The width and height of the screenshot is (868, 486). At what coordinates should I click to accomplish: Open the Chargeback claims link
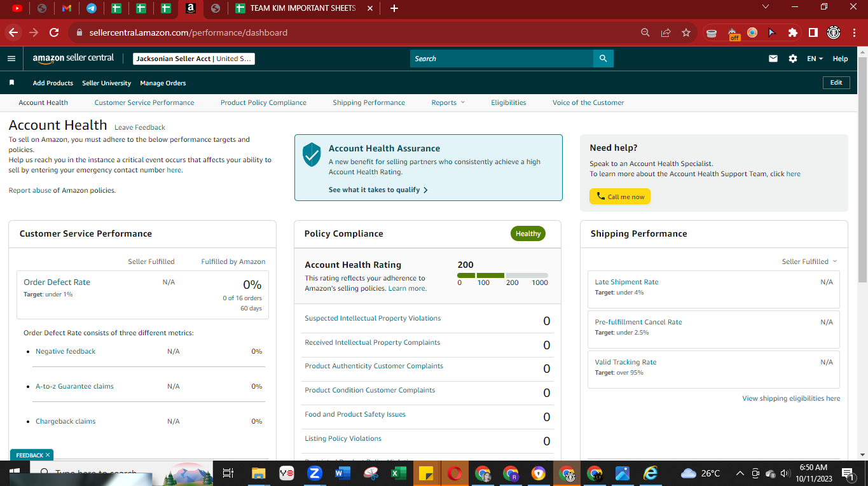point(65,421)
